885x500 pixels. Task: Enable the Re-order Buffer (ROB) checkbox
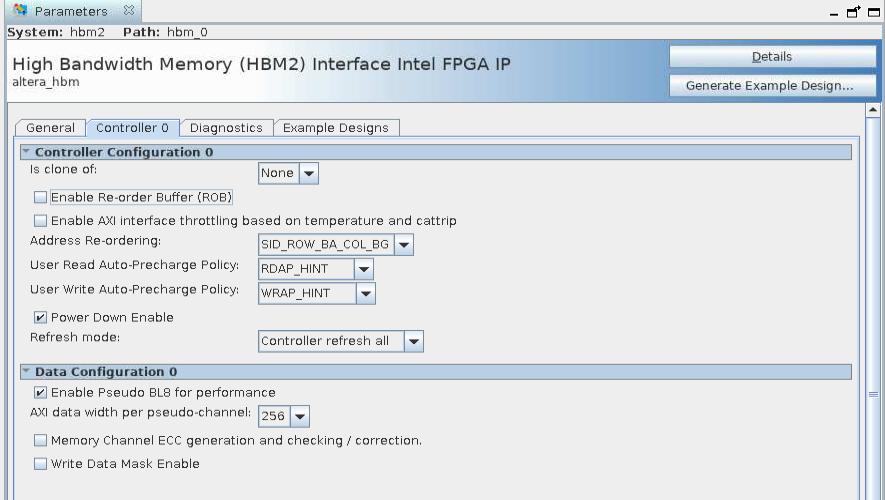41,198
